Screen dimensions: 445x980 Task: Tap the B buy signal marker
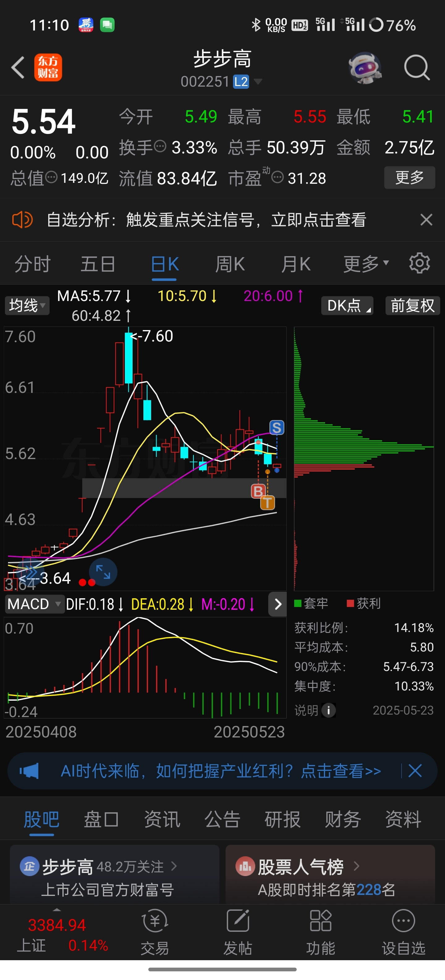[258, 491]
